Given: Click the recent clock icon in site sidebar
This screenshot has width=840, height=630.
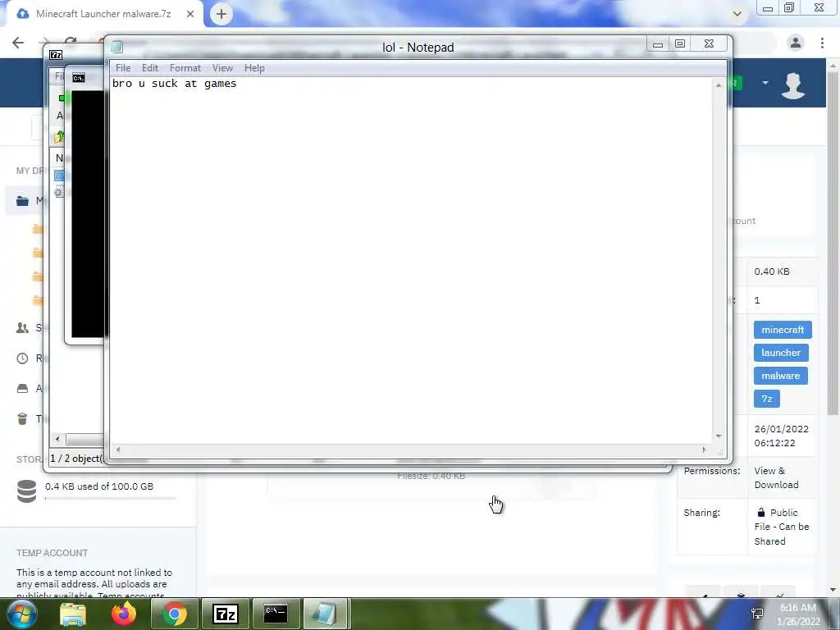Looking at the screenshot, I should point(22,358).
